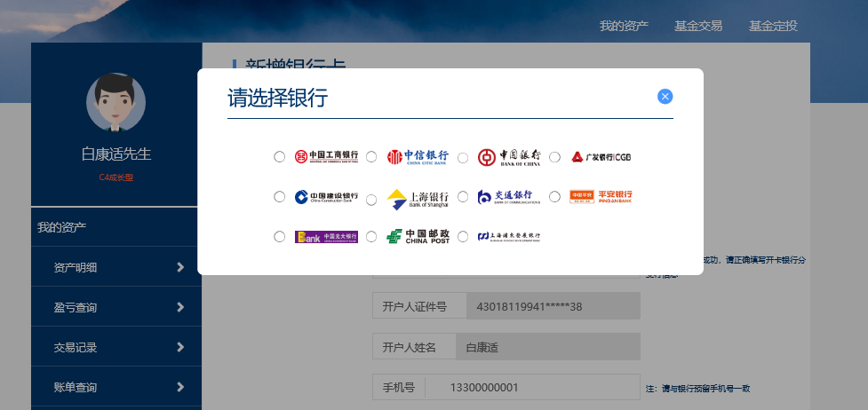868x410 pixels.
Task: Click the 上海浦东发展银行 logo
Action: coord(509,236)
